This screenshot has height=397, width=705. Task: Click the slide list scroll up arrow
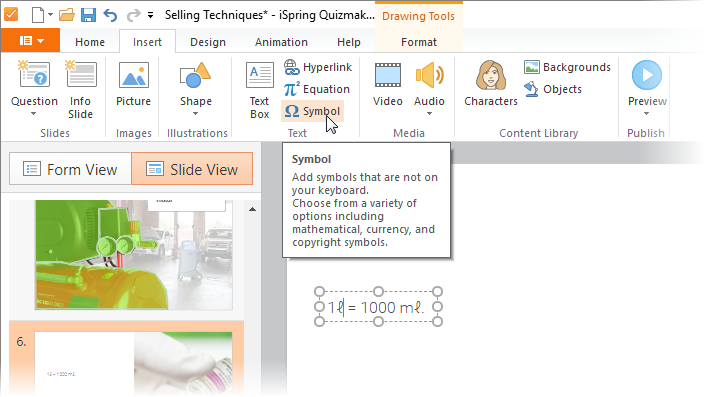[253, 209]
